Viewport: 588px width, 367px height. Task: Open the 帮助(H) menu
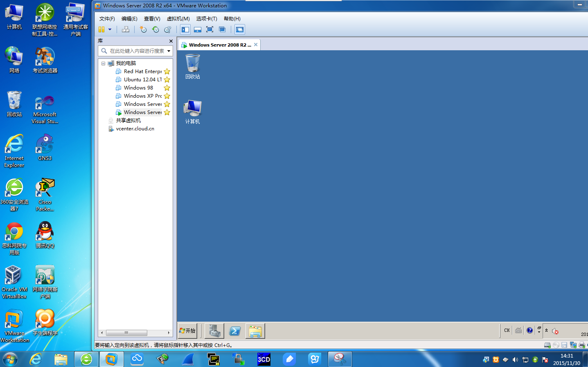point(232,19)
